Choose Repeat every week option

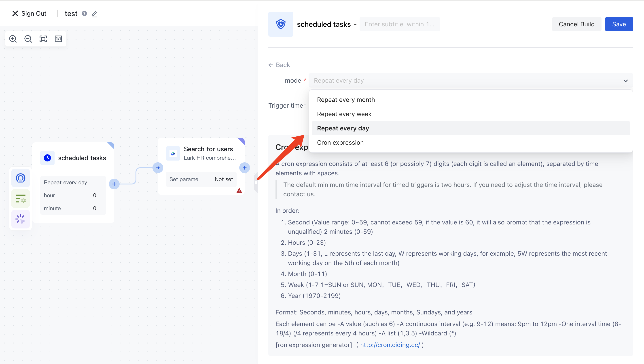pyautogui.click(x=344, y=114)
